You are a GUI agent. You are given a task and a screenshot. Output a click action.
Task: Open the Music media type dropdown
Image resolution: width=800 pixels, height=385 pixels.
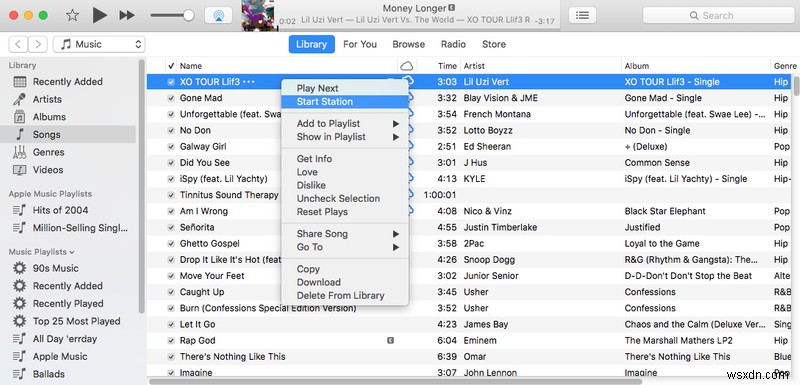pos(99,44)
